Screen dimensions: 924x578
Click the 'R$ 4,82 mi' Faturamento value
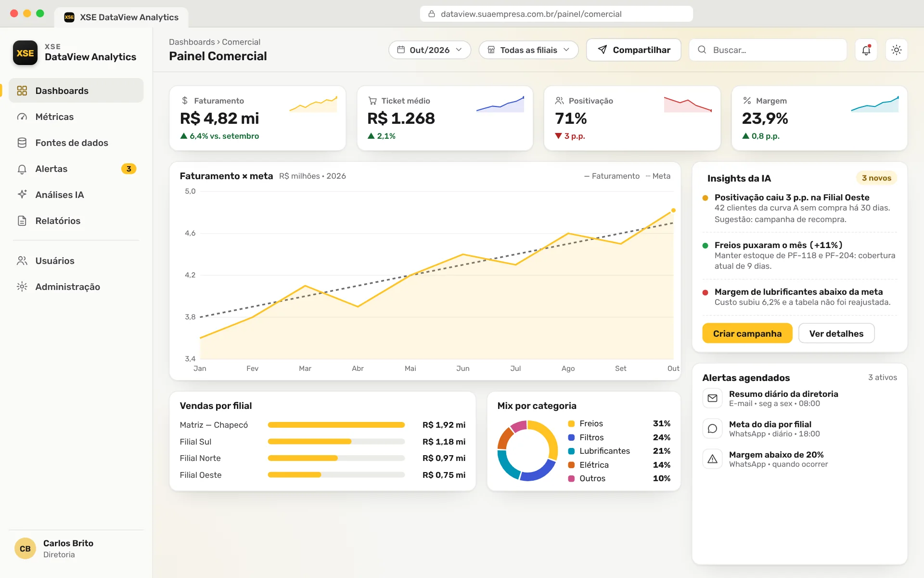click(x=219, y=118)
